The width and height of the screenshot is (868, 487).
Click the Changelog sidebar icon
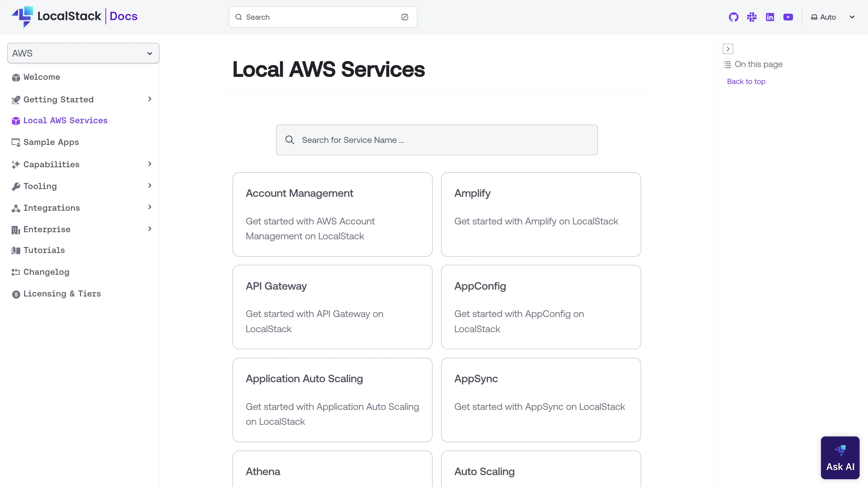tap(16, 272)
